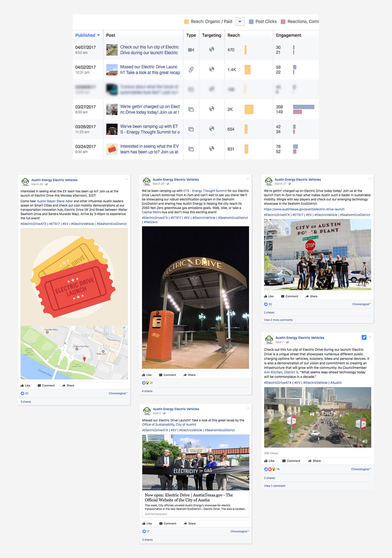Click the Reach column header
The image size is (392, 558).
[234, 35]
